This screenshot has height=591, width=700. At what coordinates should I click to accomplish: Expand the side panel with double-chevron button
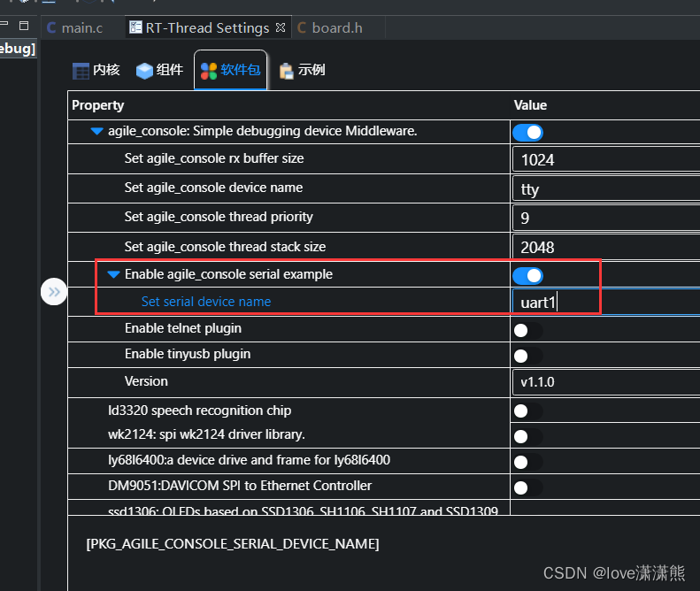coord(54,292)
